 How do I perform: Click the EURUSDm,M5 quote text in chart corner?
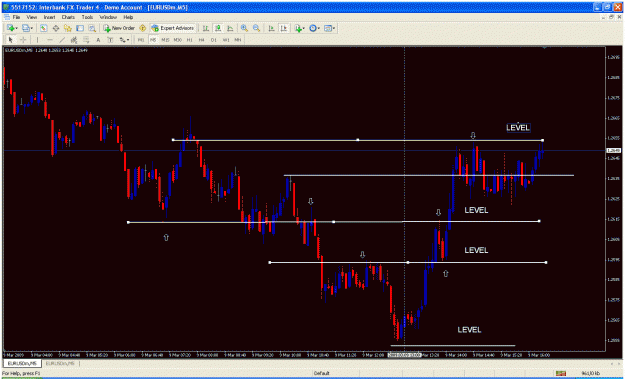point(46,50)
